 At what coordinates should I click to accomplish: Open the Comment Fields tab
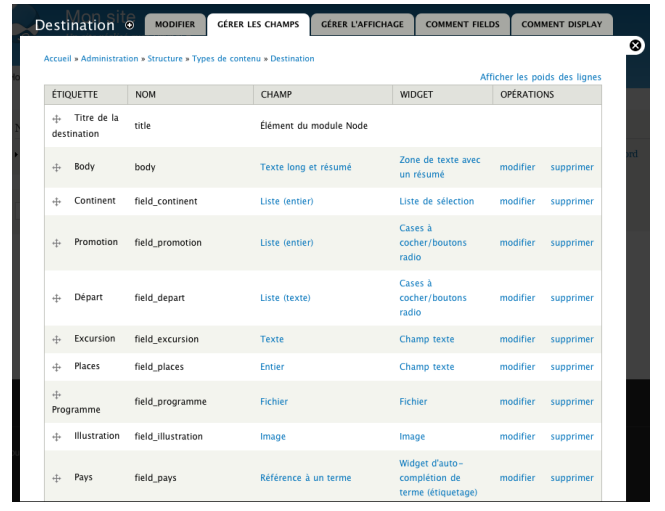(x=461, y=25)
